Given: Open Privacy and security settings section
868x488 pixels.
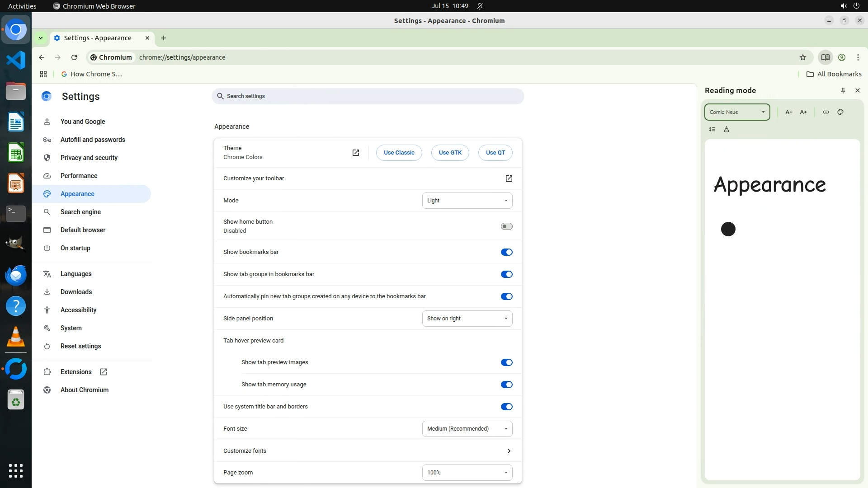Looking at the screenshot, I should click(89, 158).
